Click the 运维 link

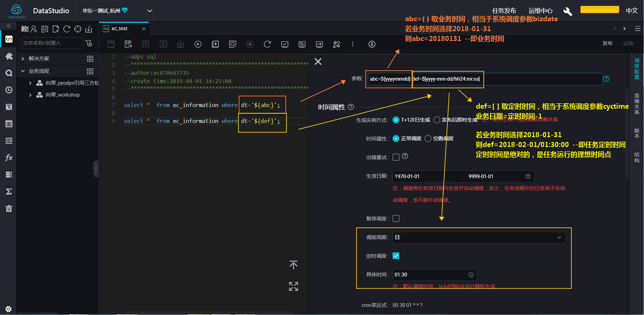(x=628, y=43)
